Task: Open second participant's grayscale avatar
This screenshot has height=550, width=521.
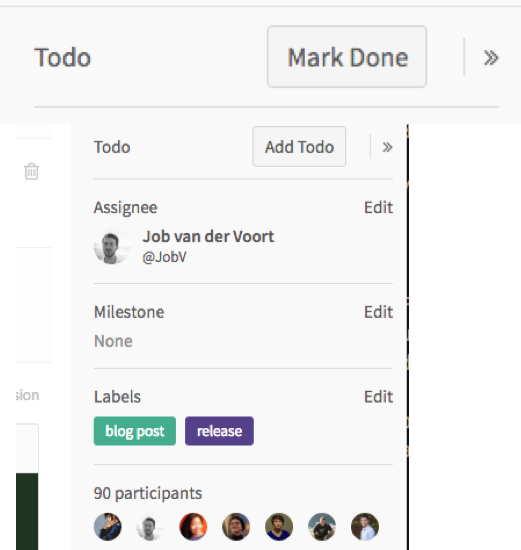Action: 151,526
